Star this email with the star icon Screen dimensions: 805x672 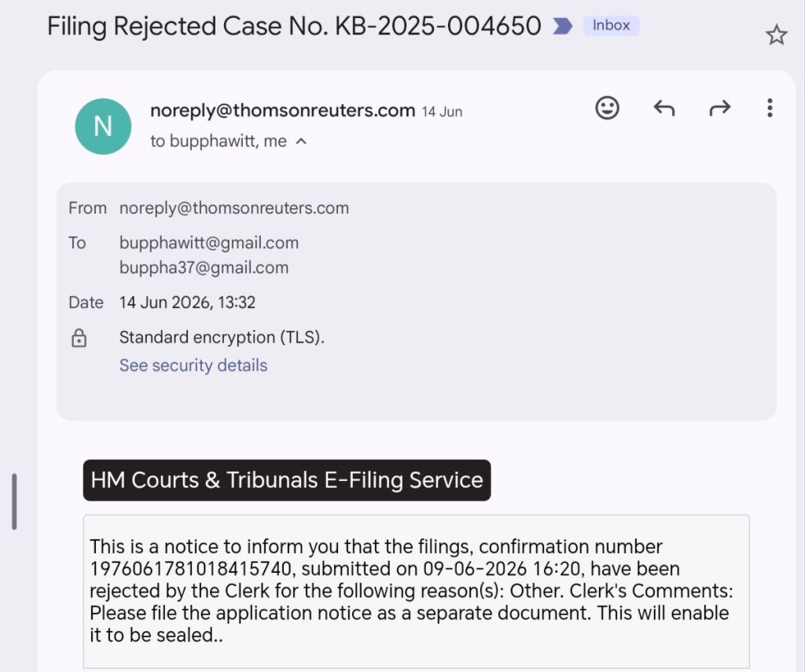(x=776, y=35)
